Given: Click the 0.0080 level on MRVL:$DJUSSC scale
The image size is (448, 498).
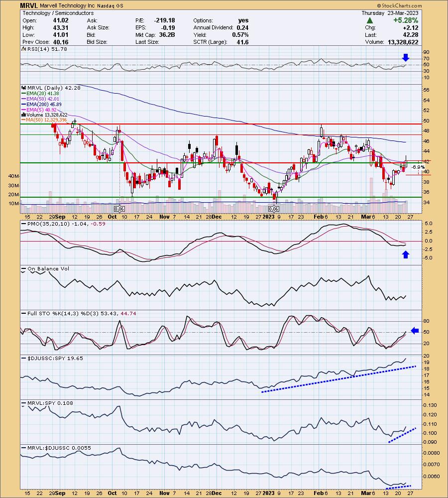Looking at the screenshot, I should (432, 453).
